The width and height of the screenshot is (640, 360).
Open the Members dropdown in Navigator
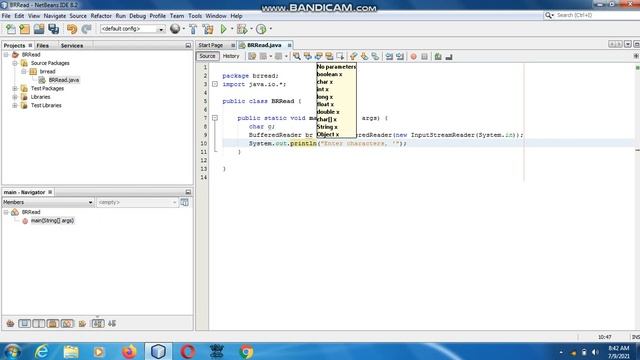pos(48,202)
